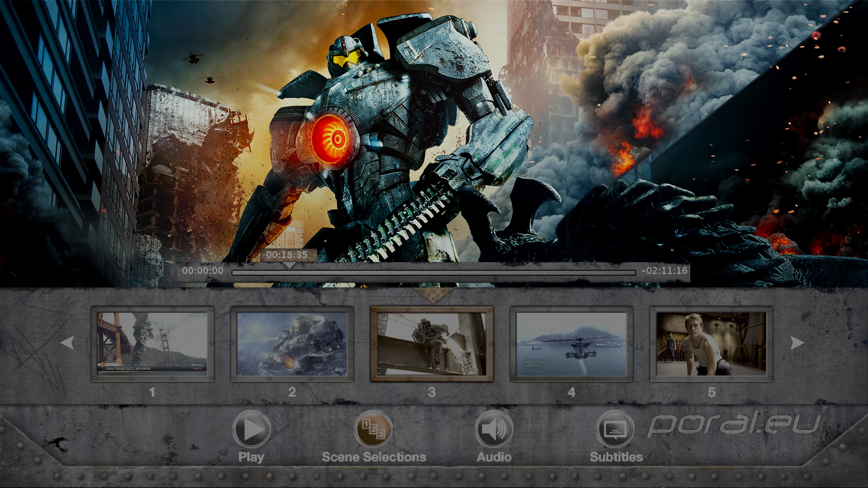Viewport: 868px width, 488px height.
Task: Click the Scene Selections text label
Action: pyautogui.click(x=374, y=457)
